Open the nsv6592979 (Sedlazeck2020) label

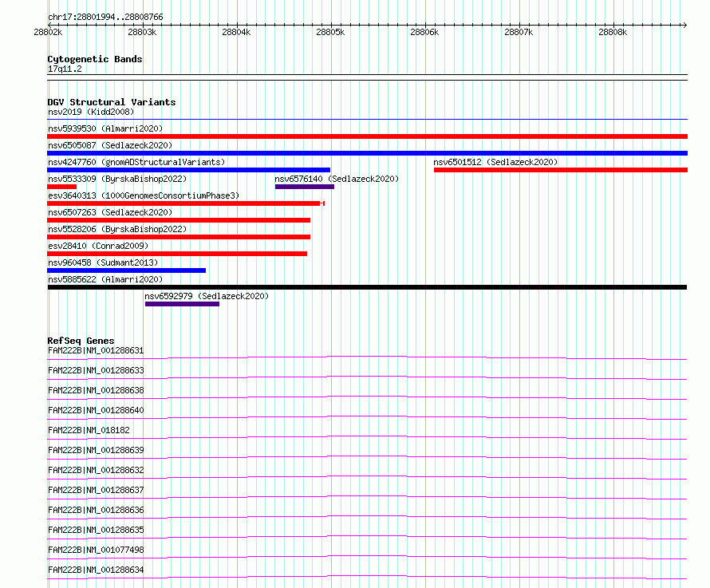[x=207, y=296]
